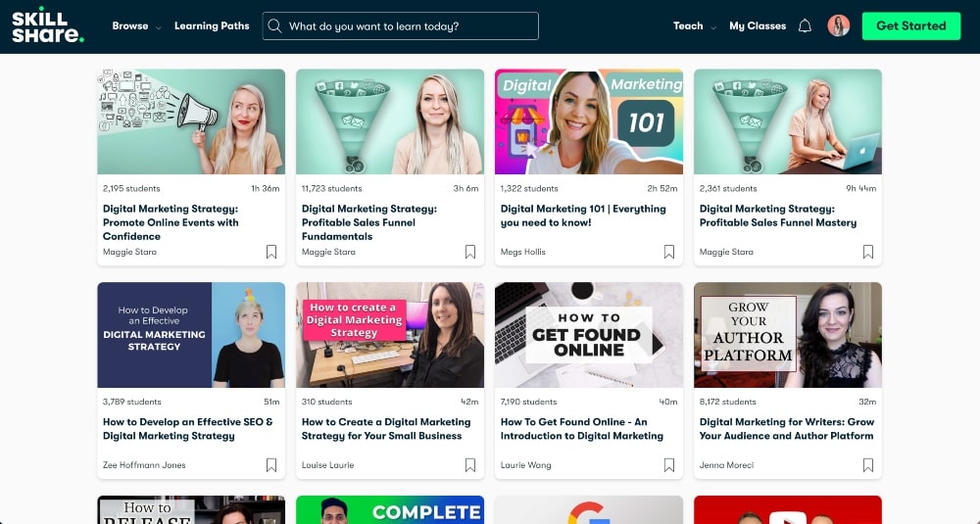Viewport: 980px width, 524px height.
Task: Go to Learning Paths
Action: [212, 26]
